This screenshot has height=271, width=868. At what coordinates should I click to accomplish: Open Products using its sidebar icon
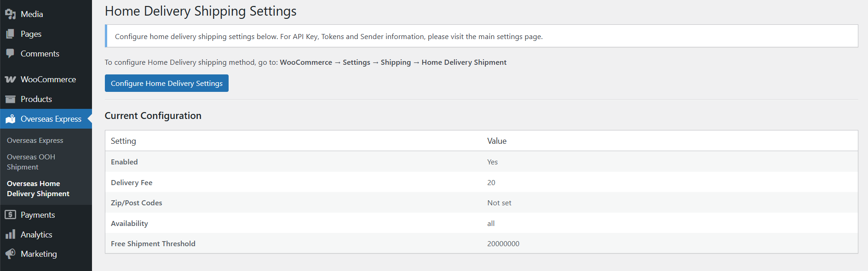pos(11,99)
